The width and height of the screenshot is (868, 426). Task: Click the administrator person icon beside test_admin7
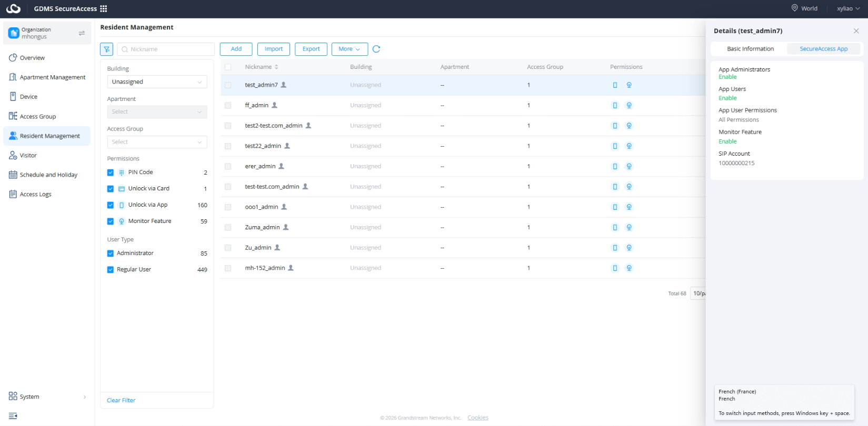[284, 85]
